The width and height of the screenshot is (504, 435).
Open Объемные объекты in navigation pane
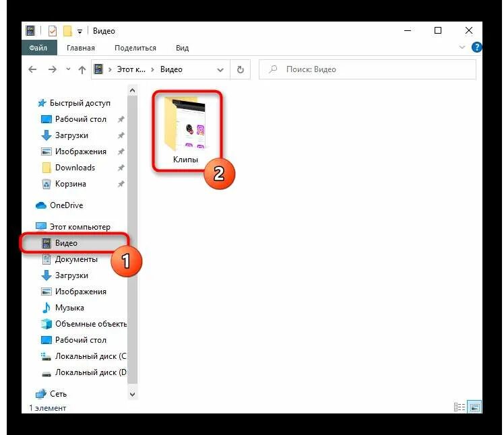[x=91, y=324]
